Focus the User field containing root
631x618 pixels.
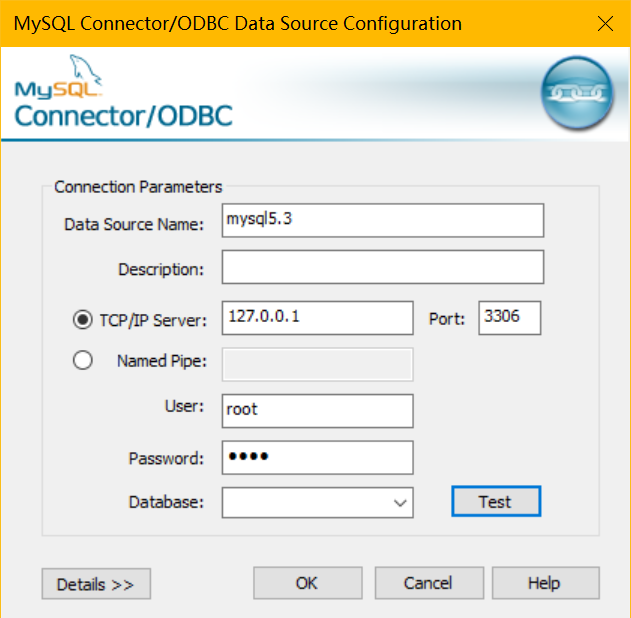(317, 410)
